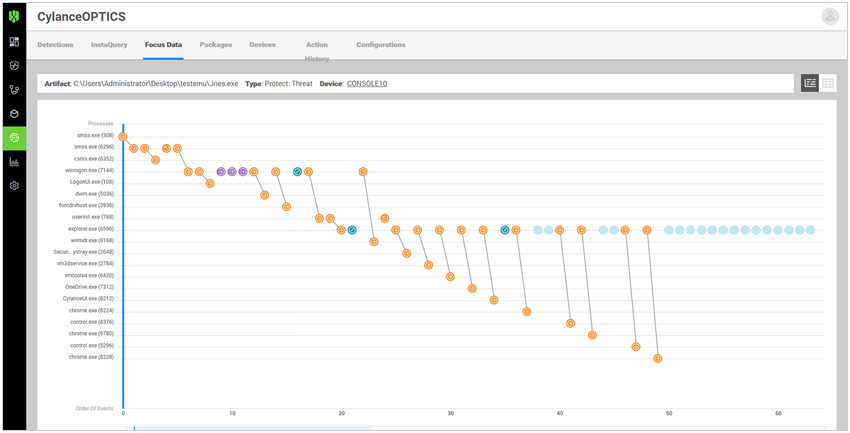Select the event node on smss.exe (308) row
This screenshot has width=850, height=433.
[x=123, y=137]
